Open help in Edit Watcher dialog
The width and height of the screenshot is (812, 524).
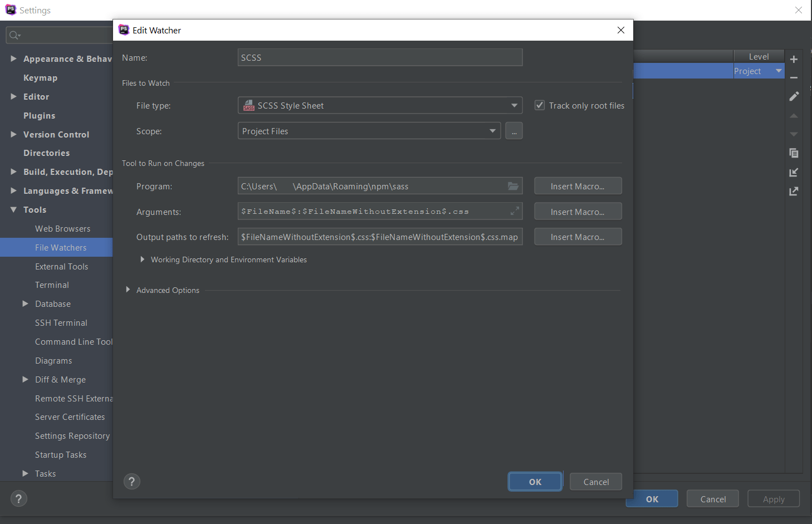(131, 482)
